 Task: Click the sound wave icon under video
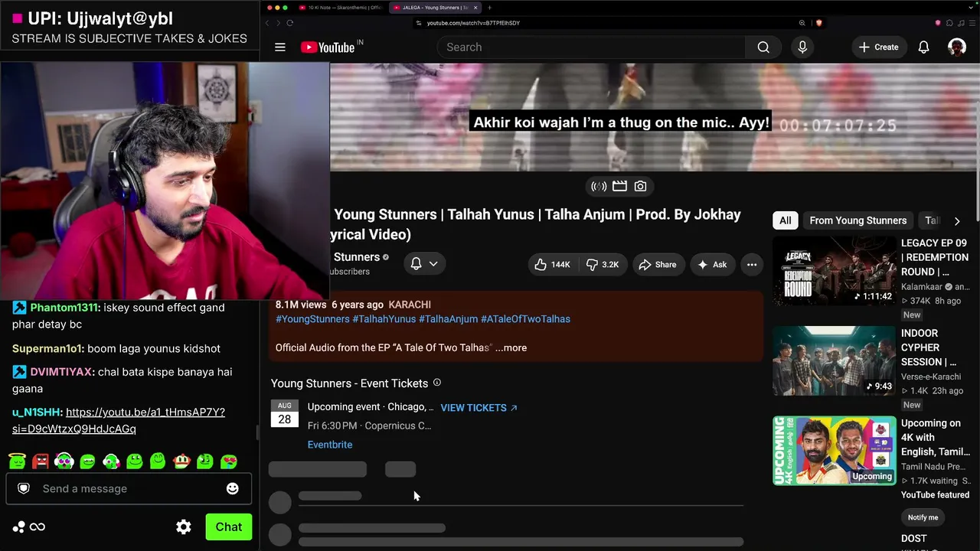[599, 186]
